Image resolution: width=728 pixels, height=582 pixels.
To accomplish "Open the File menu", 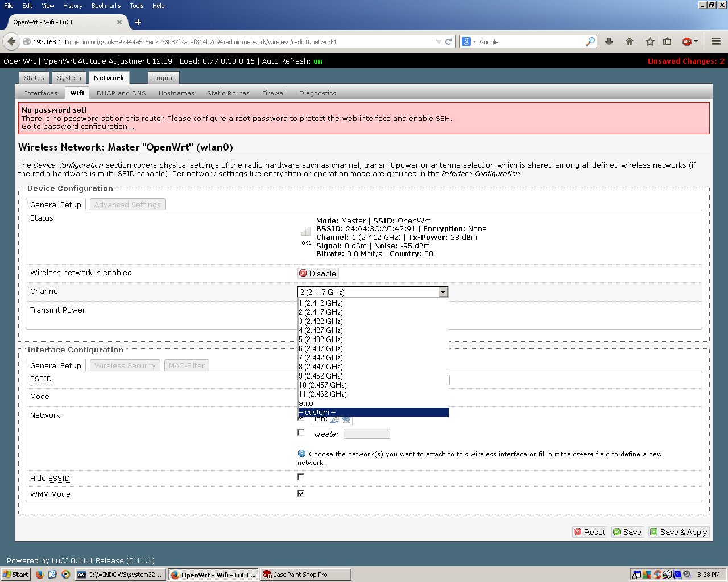I will tap(9, 6).
